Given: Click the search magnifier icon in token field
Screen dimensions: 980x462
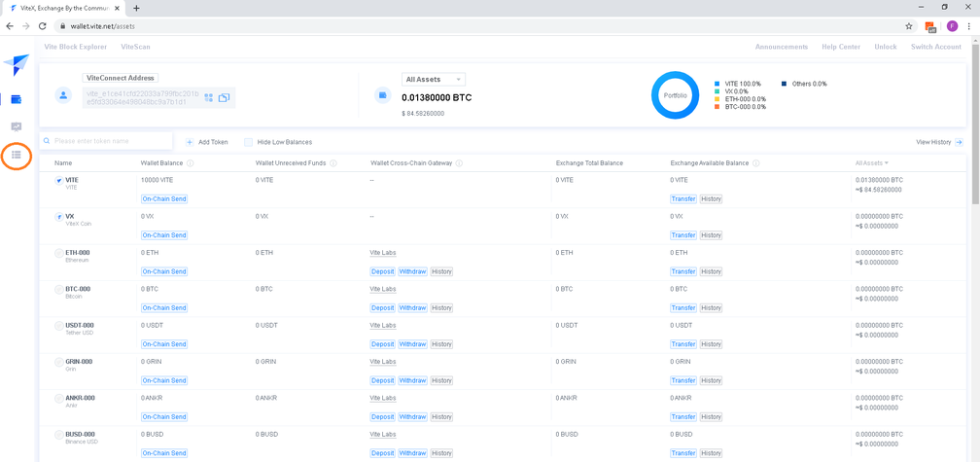Looking at the screenshot, I should (47, 141).
